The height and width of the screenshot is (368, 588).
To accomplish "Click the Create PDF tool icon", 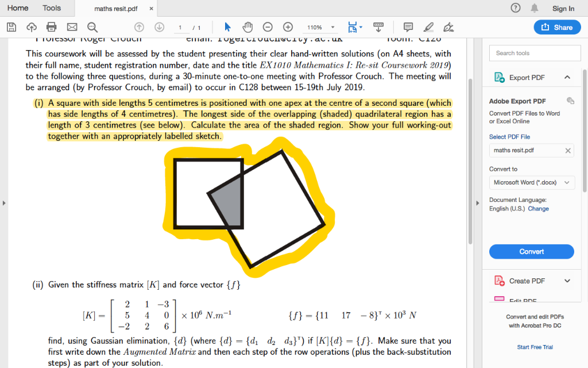I will click(x=499, y=281).
